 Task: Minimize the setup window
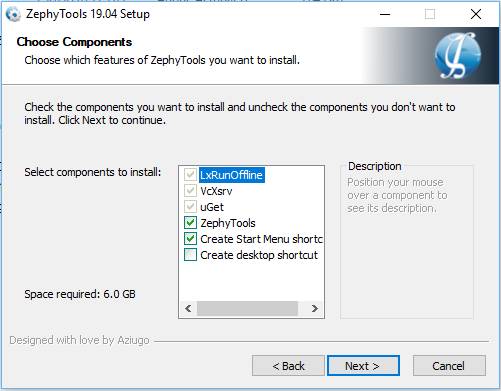[385, 14]
